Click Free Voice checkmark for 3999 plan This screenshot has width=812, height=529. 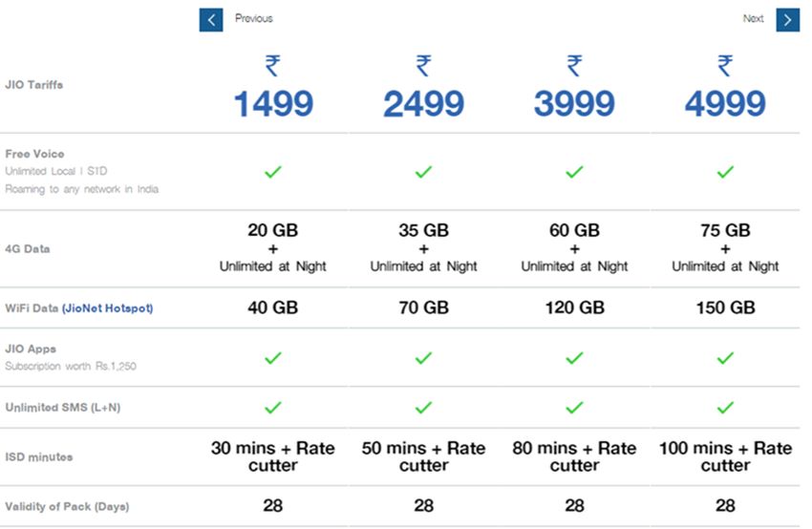pos(574,171)
